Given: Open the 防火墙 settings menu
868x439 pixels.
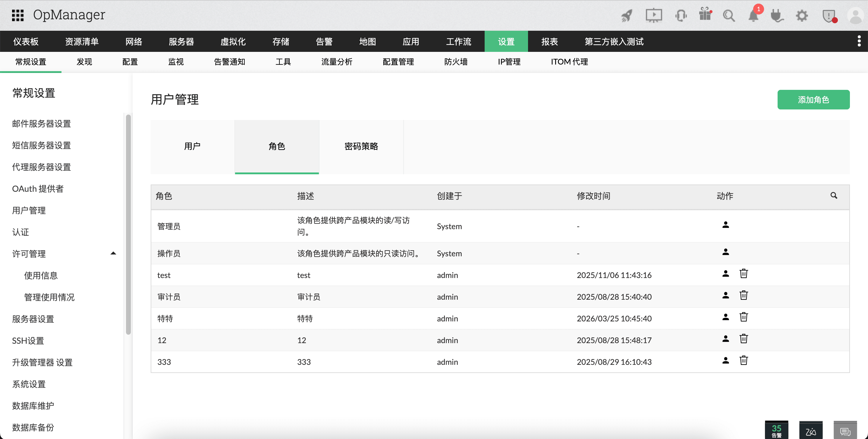Looking at the screenshot, I should (456, 62).
